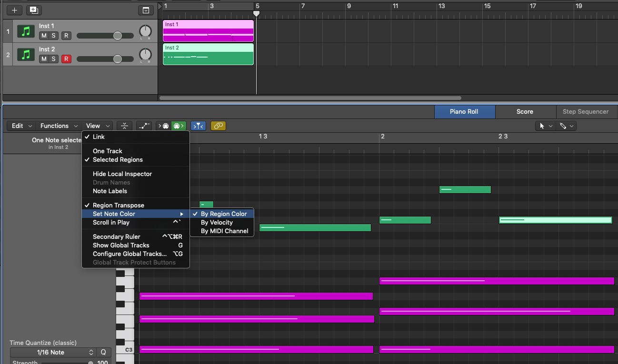The width and height of the screenshot is (618, 364).
Task: Click the automation curve icon in piano roll
Action: click(x=143, y=126)
